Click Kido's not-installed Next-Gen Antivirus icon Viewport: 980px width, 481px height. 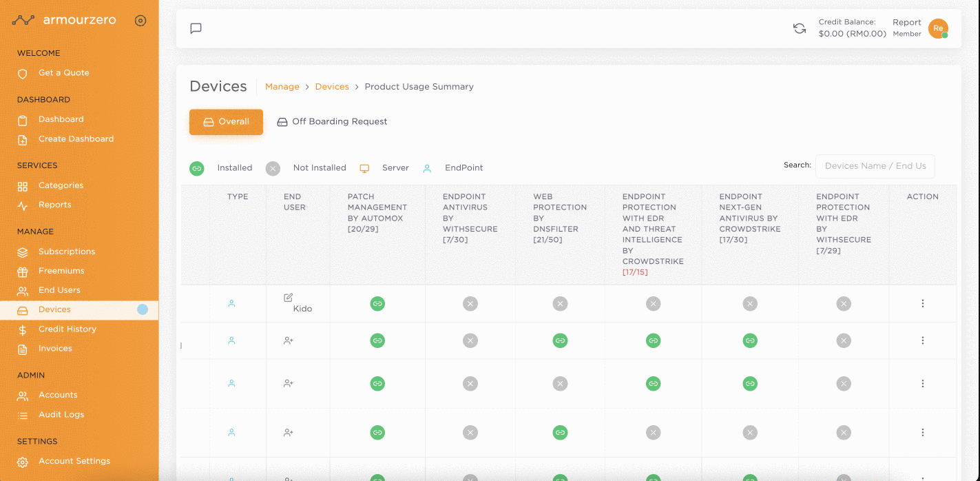(750, 303)
